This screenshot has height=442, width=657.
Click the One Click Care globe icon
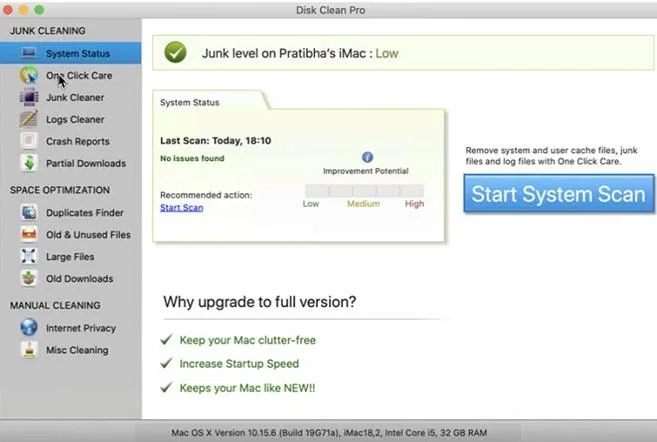pyautogui.click(x=29, y=75)
